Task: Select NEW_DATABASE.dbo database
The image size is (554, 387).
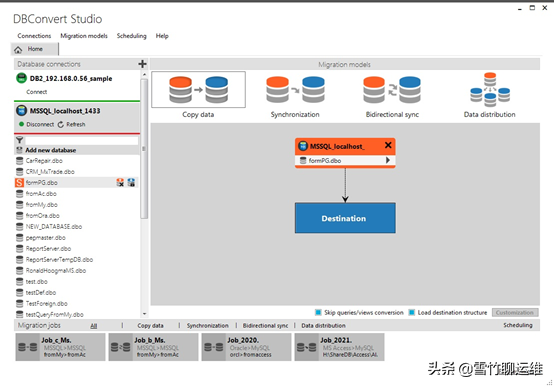Action: coord(54,227)
